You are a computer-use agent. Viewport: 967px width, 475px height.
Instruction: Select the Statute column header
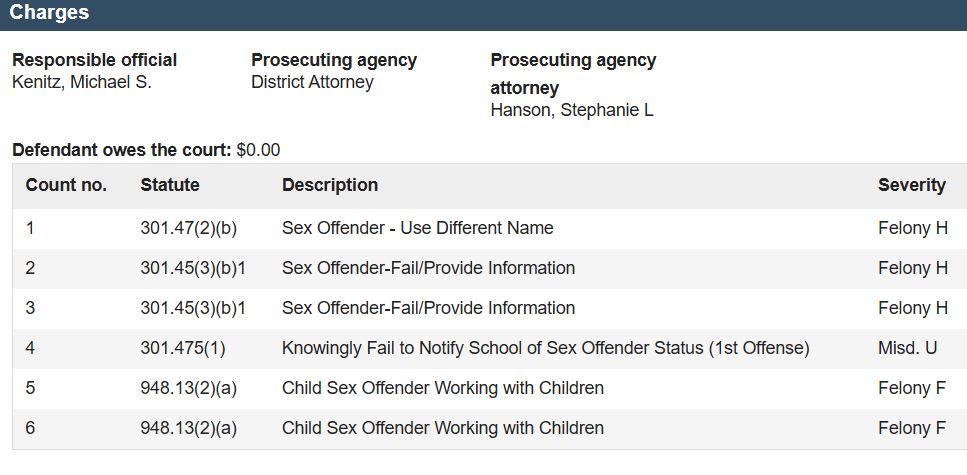point(170,185)
